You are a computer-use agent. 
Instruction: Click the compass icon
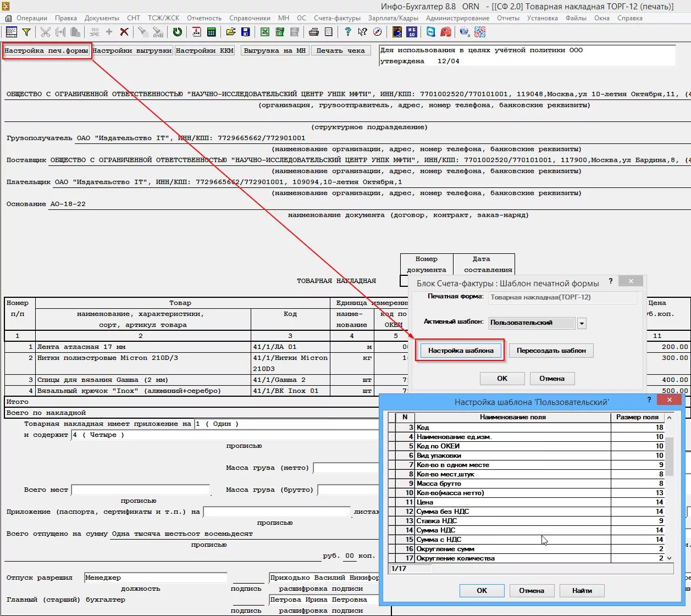[x=377, y=32]
